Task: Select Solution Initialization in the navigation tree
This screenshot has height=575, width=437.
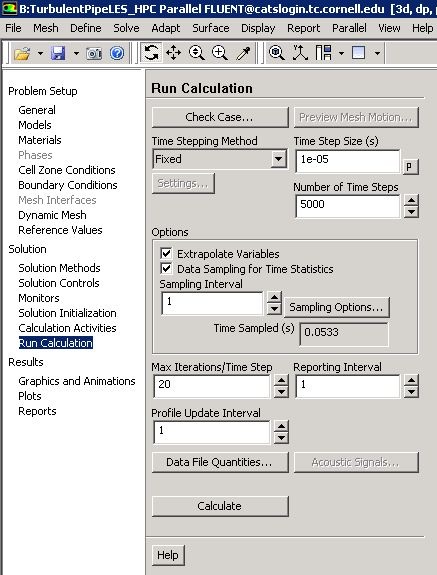Action: point(67,313)
